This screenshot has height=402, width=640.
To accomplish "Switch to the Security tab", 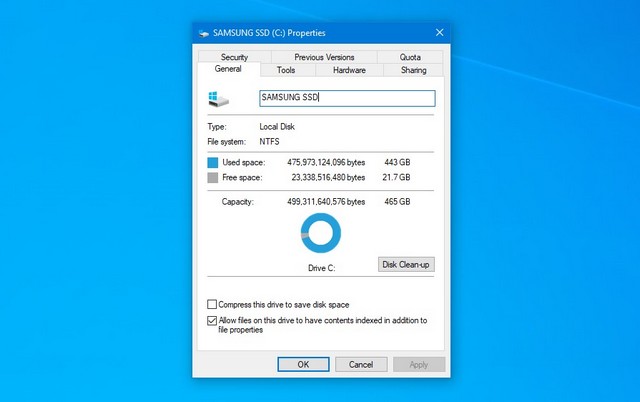I will pos(235,57).
